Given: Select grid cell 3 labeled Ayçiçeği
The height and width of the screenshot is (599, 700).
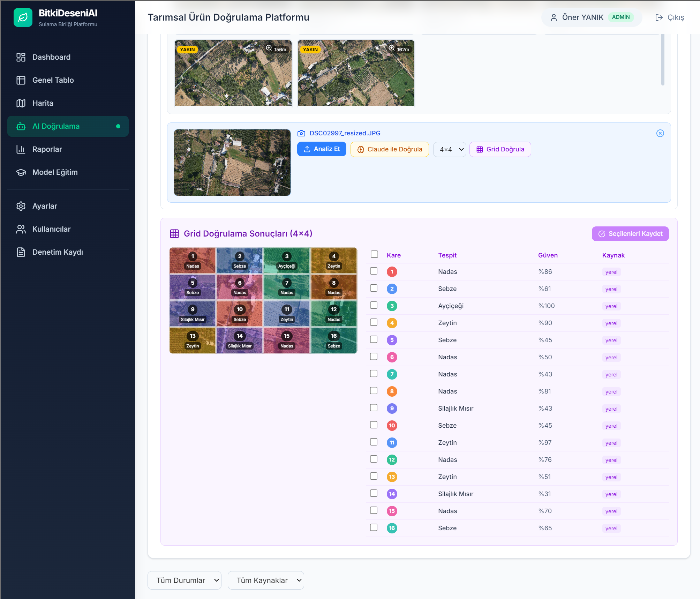Looking at the screenshot, I should 287,261.
